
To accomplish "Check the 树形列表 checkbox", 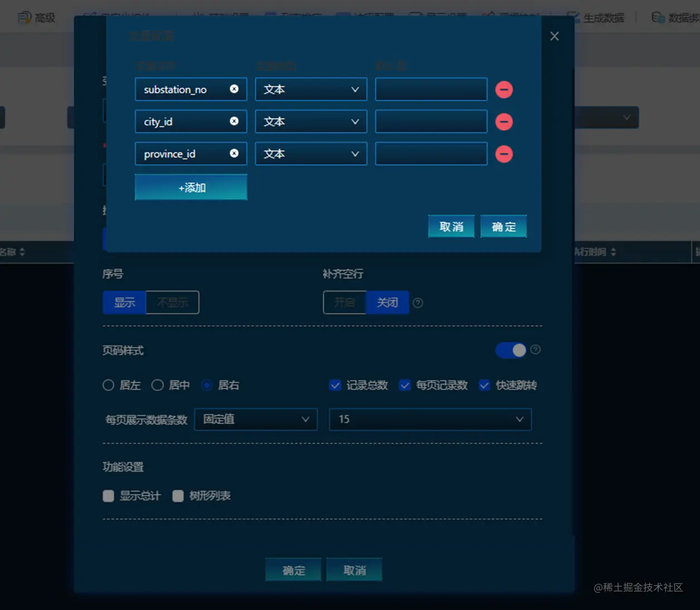I will pyautogui.click(x=178, y=496).
